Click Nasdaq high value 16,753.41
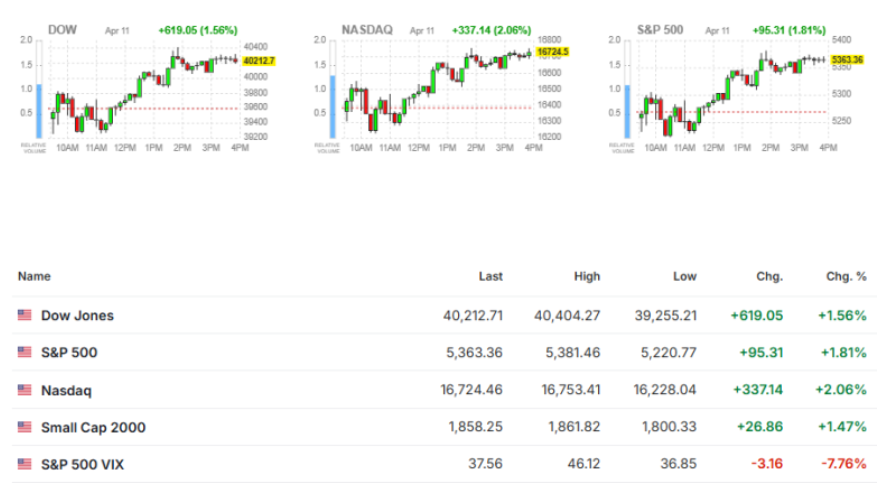Viewport: 881px width, 500px height. 571,390
